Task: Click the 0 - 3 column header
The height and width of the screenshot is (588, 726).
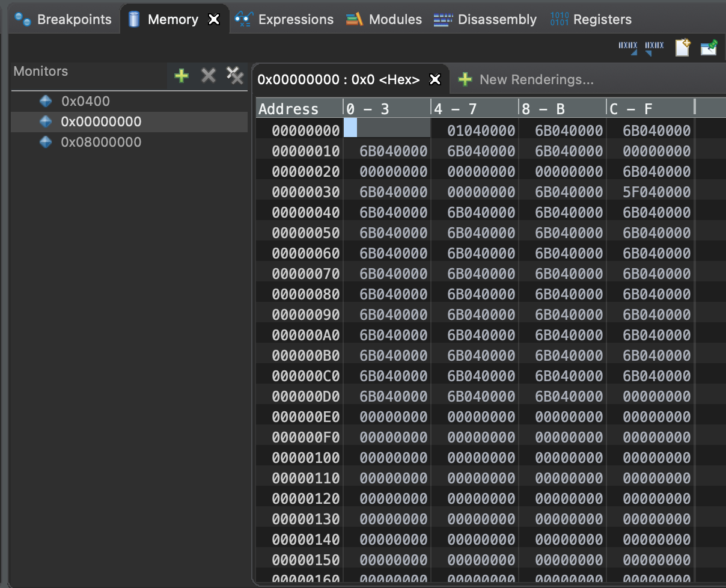Action: point(387,108)
